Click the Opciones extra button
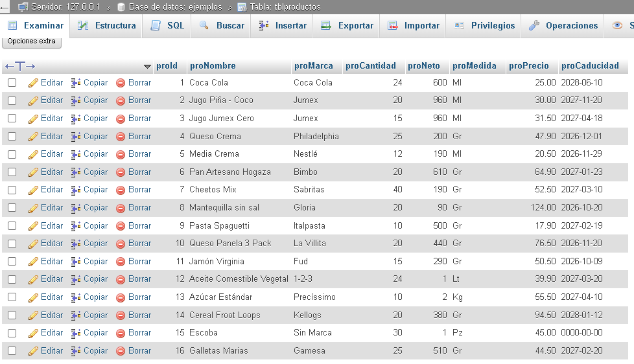Screen dimensions: 634x364 (x=32, y=41)
